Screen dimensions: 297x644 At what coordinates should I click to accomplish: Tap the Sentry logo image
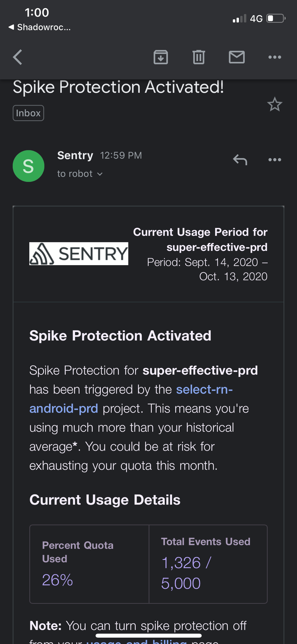pos(79,254)
